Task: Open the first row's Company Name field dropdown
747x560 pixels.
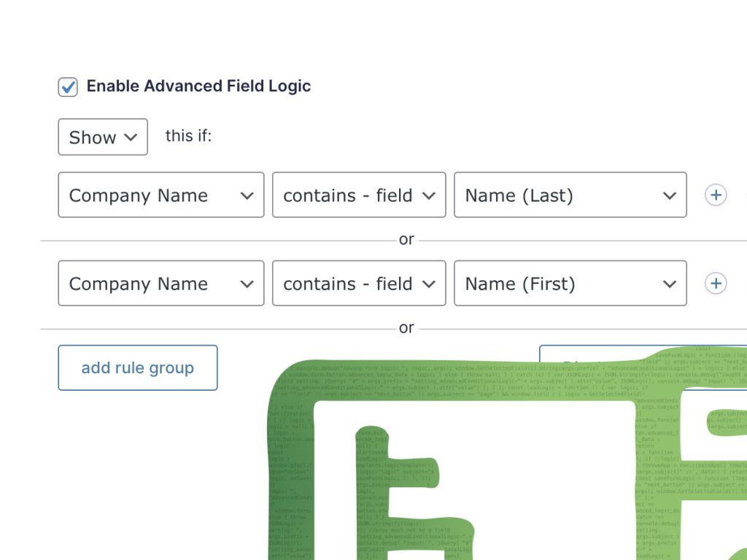Action: 160,195
